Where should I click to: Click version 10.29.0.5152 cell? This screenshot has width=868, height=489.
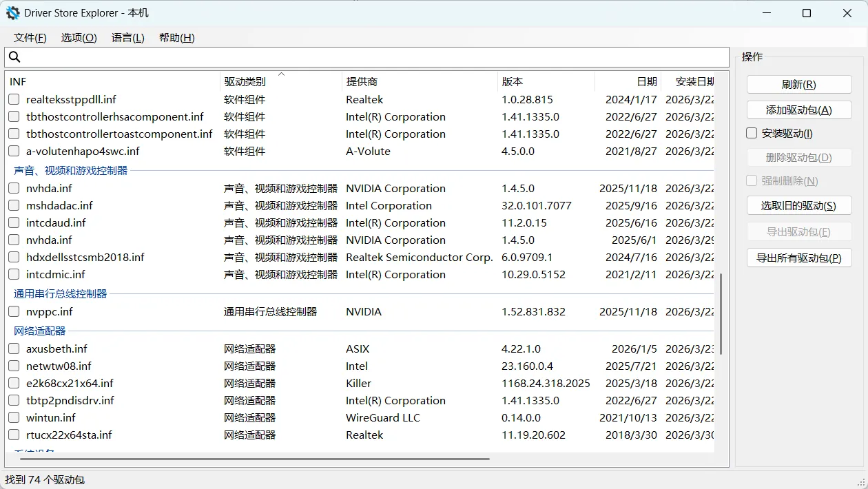coord(533,275)
